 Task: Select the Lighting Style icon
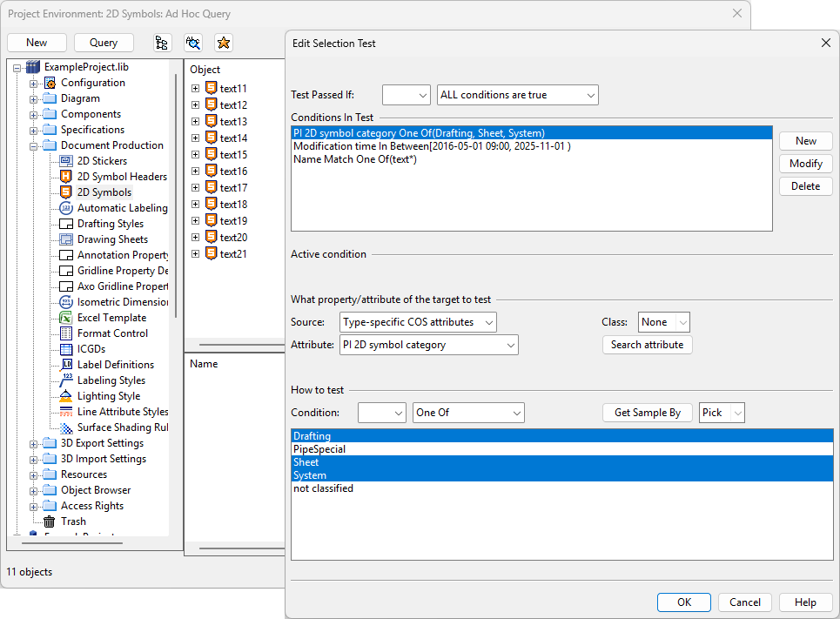pos(66,396)
